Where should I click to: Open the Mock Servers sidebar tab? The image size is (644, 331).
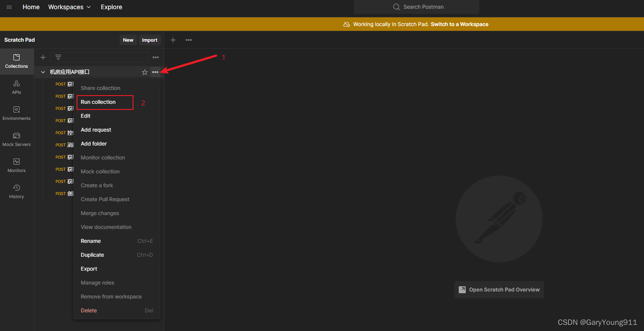click(x=17, y=140)
